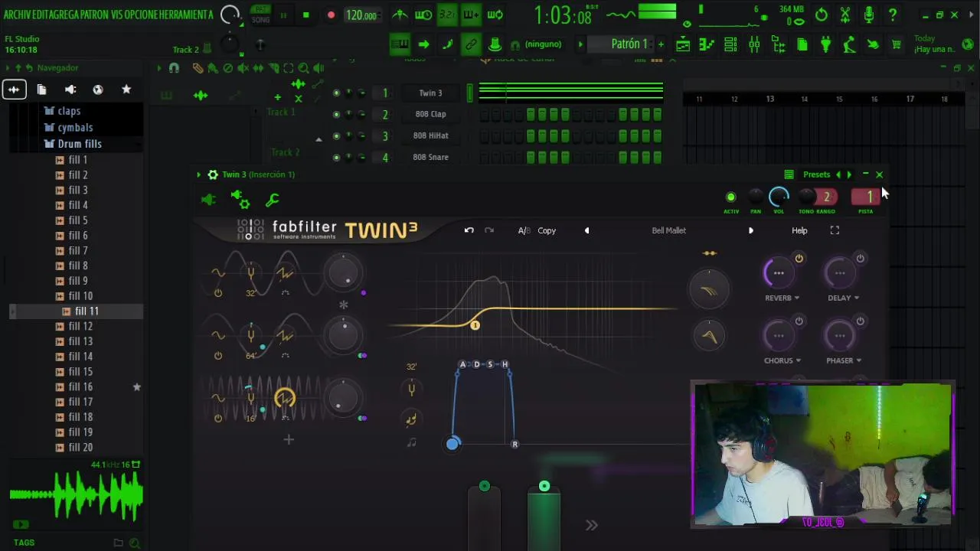Select the 808 HiHat channel button
Viewport: 980px width, 551px height.
(430, 135)
